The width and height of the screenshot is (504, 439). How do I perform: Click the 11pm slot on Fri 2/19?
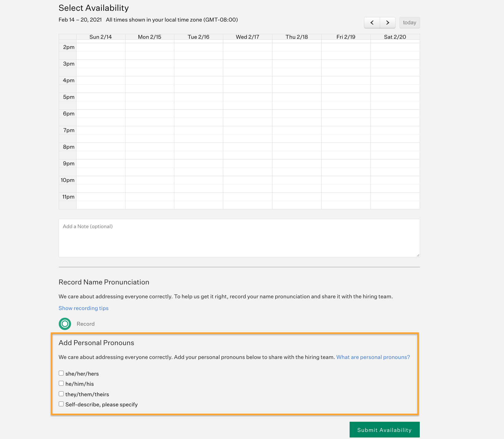click(x=346, y=197)
